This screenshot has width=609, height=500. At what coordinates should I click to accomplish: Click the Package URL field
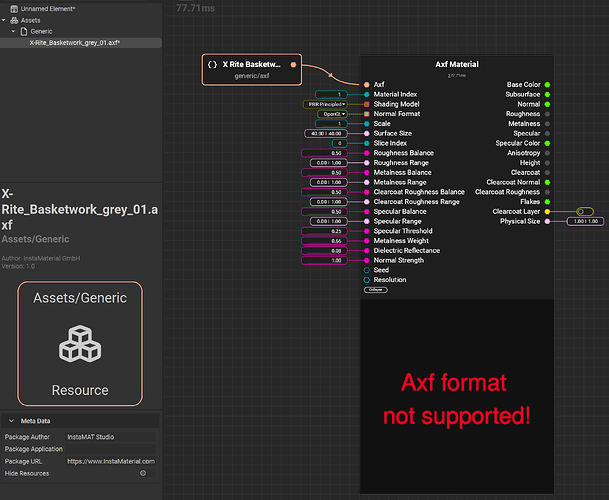(x=111, y=461)
